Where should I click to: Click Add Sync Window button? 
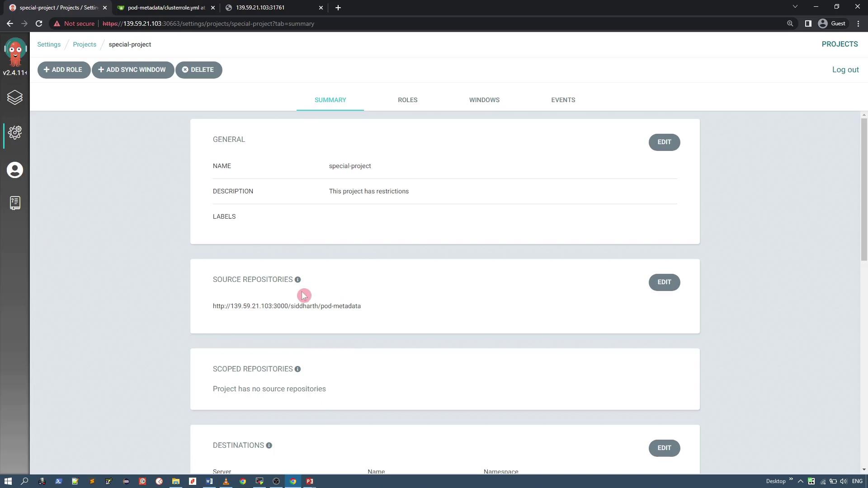click(132, 70)
